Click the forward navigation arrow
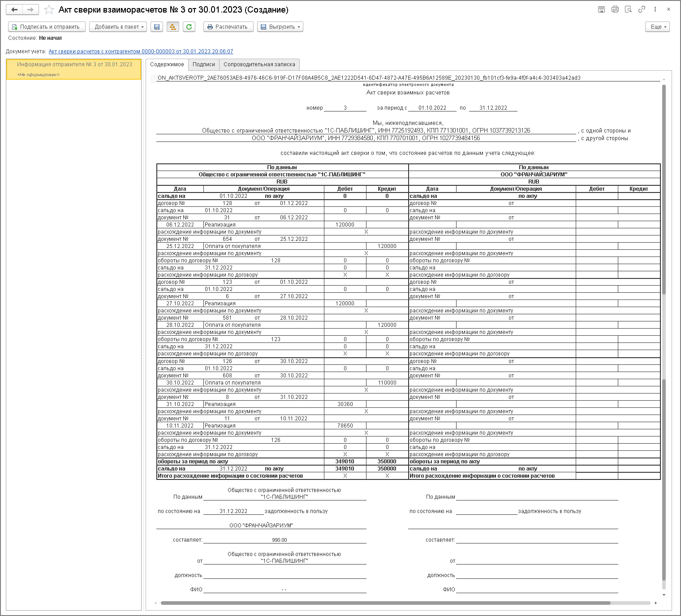Screen dimensions: 681x616 pos(30,9)
